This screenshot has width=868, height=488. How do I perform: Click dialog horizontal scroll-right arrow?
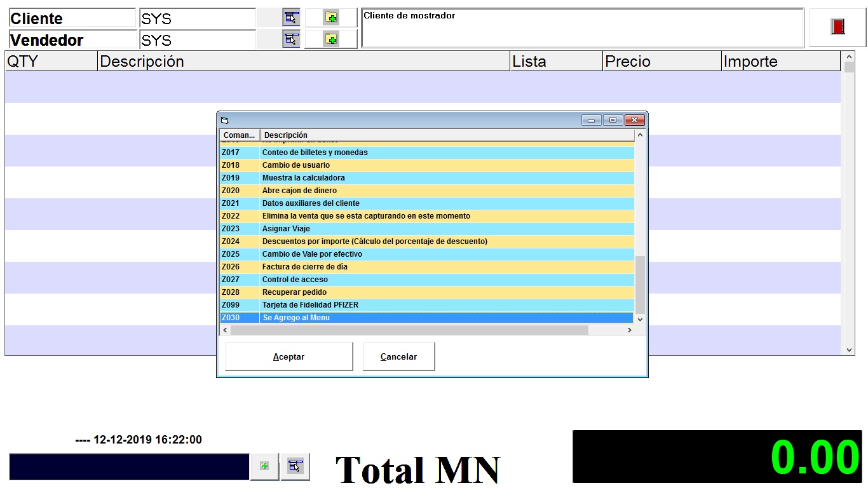pos(630,330)
